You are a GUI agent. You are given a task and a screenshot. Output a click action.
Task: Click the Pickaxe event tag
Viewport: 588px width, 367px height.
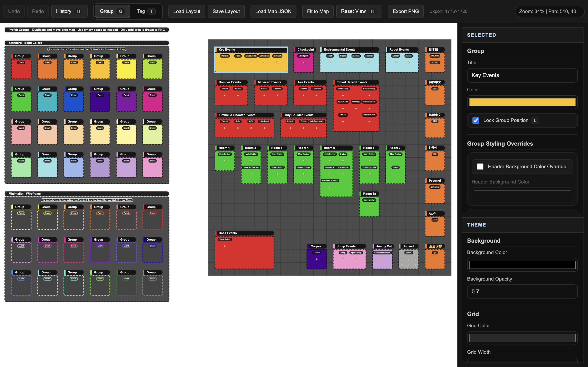coord(225,56)
